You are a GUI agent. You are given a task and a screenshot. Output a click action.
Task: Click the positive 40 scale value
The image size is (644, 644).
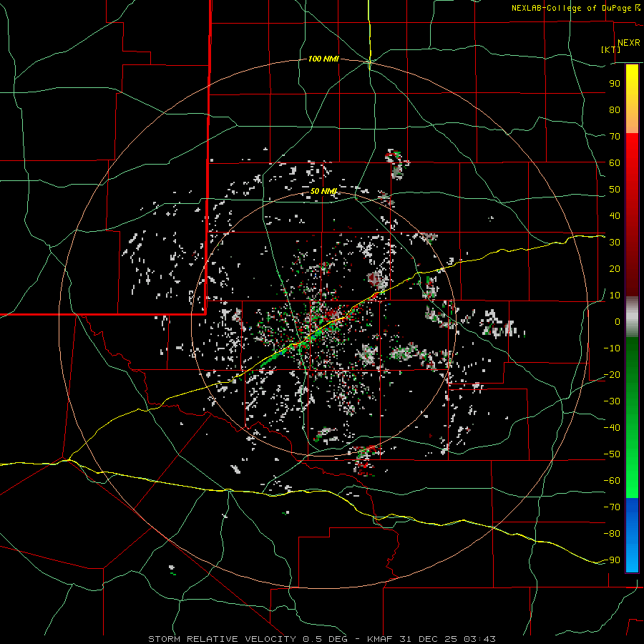click(x=615, y=215)
